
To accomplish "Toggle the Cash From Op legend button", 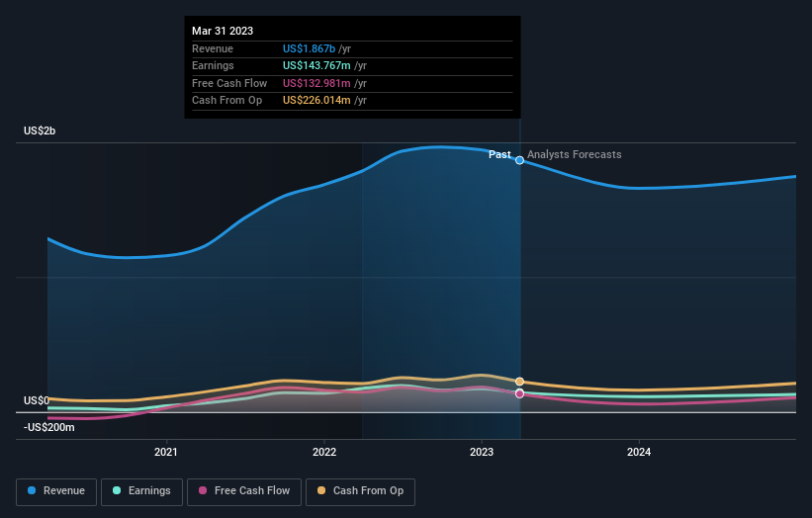I will click(x=360, y=491).
